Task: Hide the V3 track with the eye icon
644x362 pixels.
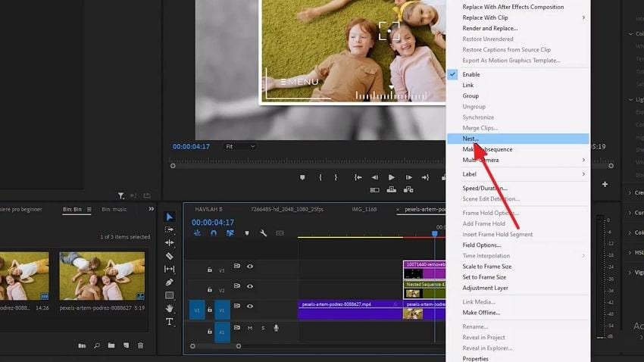Action: point(250,267)
